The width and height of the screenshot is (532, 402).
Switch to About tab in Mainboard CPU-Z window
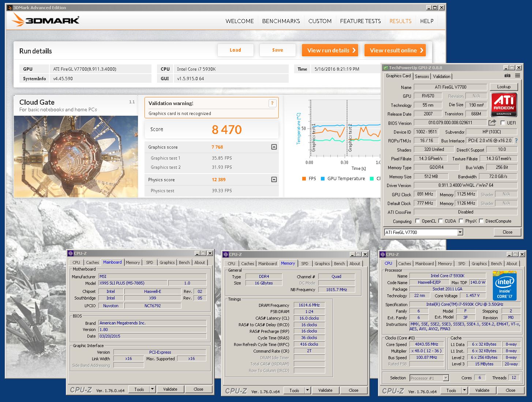[x=200, y=263]
